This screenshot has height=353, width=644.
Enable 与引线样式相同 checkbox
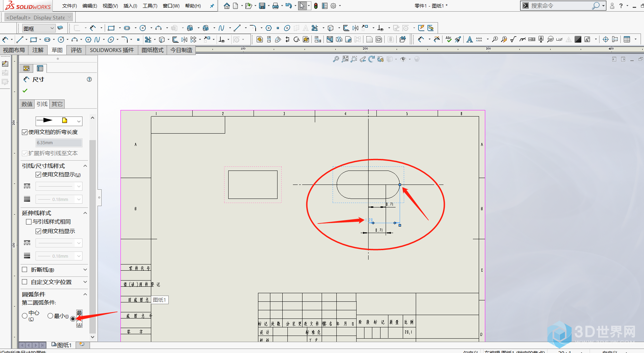click(29, 222)
